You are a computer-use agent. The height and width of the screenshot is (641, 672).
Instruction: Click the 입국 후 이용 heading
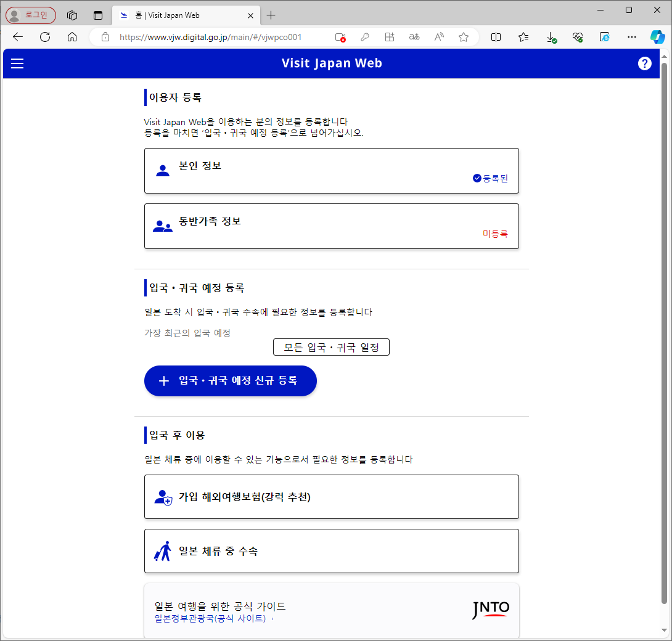click(177, 435)
